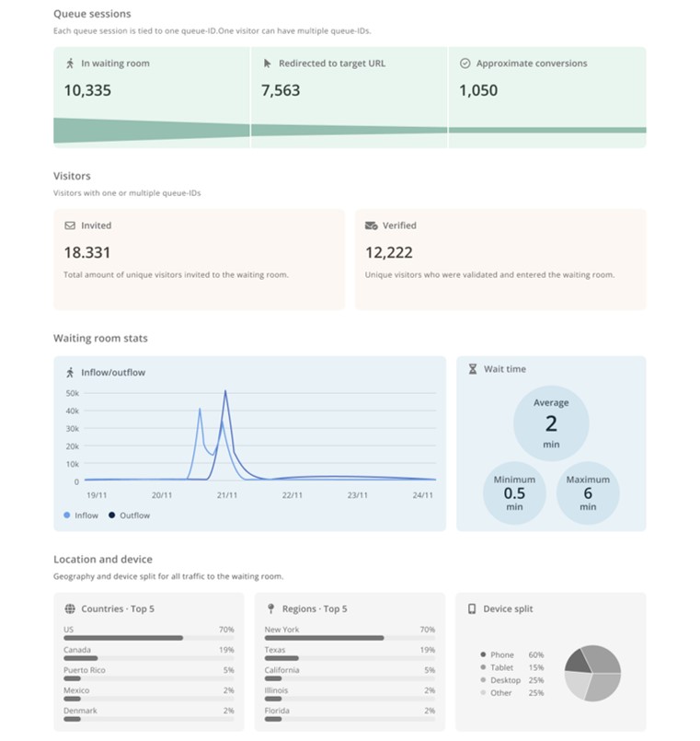Click the map pin icon beside Regions Top 5

tap(270, 609)
